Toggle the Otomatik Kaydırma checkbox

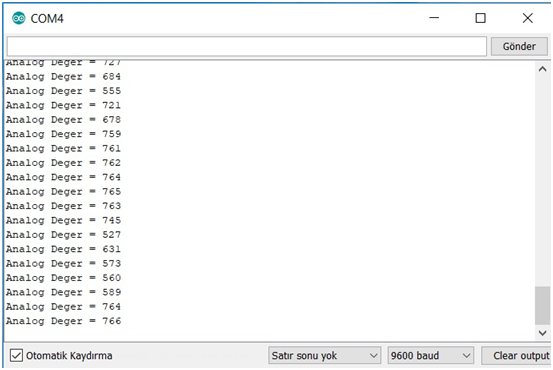(x=16, y=356)
